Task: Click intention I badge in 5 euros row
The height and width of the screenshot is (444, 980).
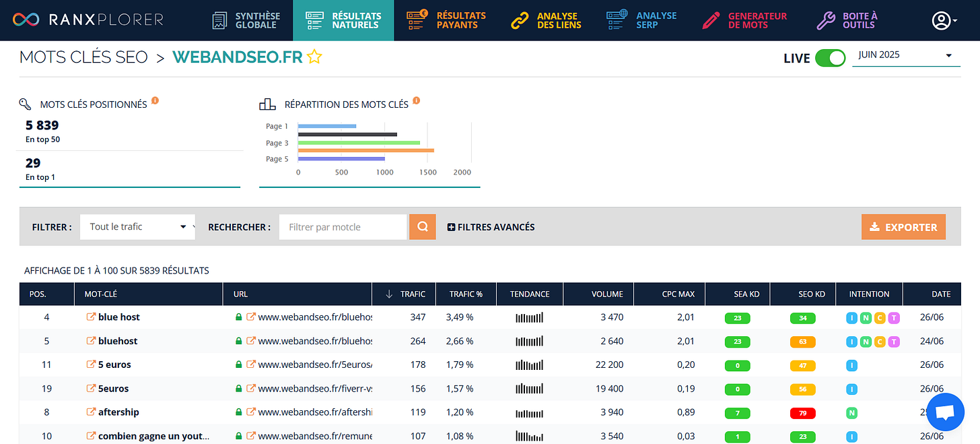Action: pyautogui.click(x=851, y=365)
